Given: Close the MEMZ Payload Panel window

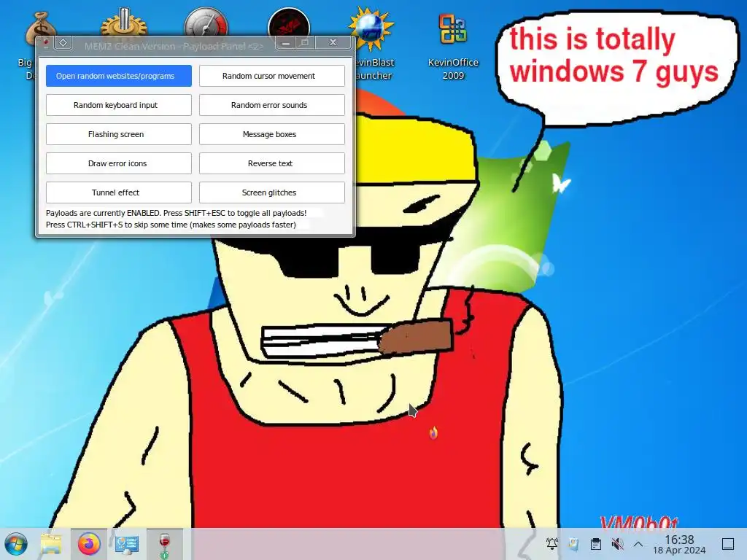Looking at the screenshot, I should pyautogui.click(x=333, y=43).
